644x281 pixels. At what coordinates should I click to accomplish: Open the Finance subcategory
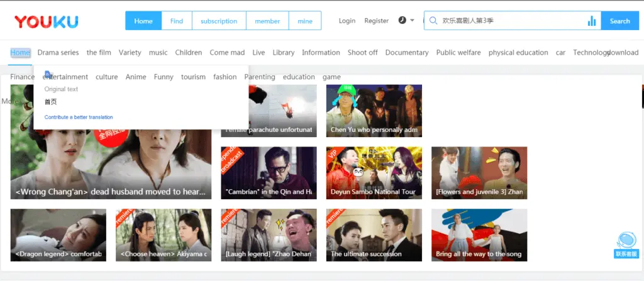tap(22, 77)
